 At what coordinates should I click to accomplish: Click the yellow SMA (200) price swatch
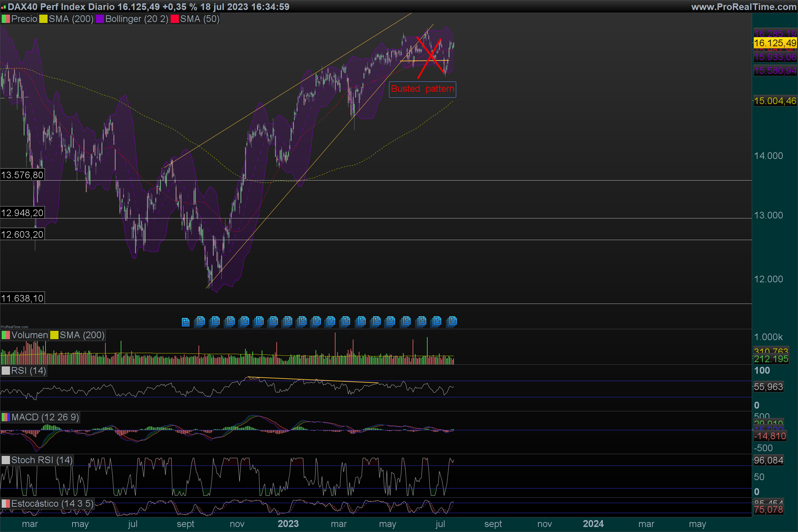44,19
